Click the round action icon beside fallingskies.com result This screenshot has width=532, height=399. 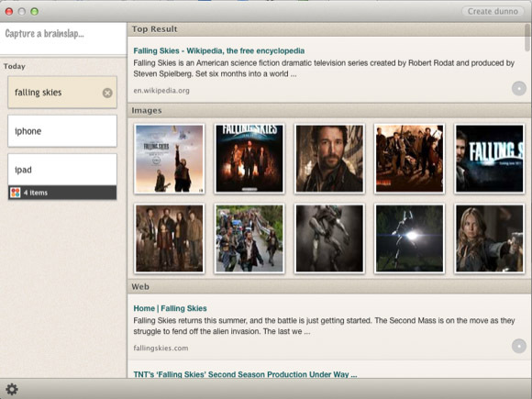tap(519, 346)
